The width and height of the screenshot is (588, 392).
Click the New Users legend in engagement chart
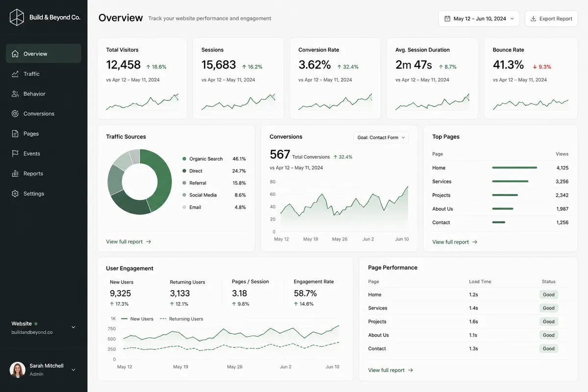click(x=137, y=319)
